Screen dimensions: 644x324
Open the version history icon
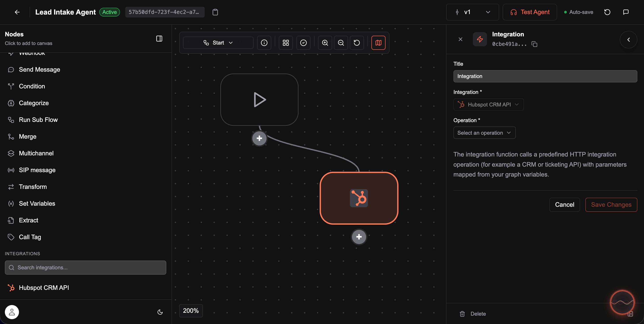607,12
